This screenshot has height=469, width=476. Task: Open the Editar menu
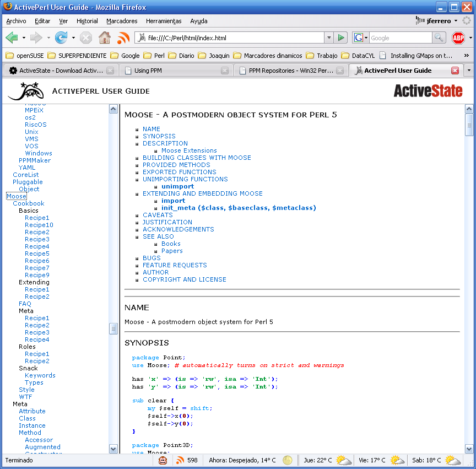pyautogui.click(x=42, y=21)
